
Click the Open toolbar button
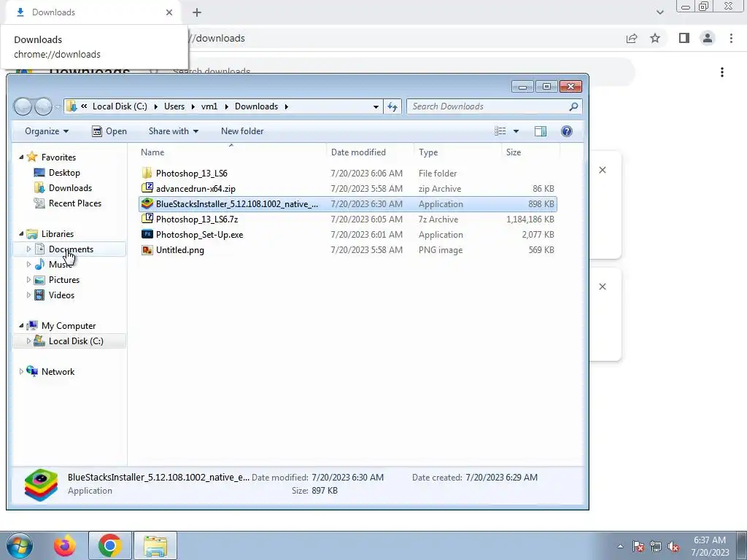[x=109, y=131]
